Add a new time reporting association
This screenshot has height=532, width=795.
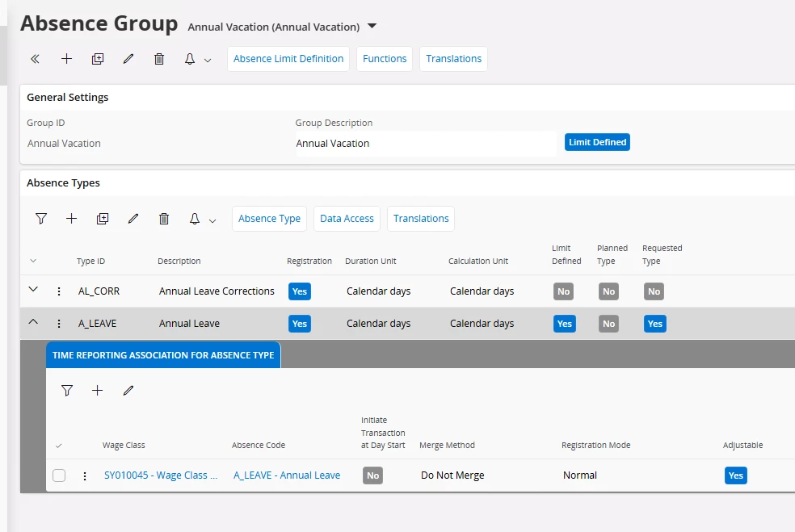pos(97,391)
